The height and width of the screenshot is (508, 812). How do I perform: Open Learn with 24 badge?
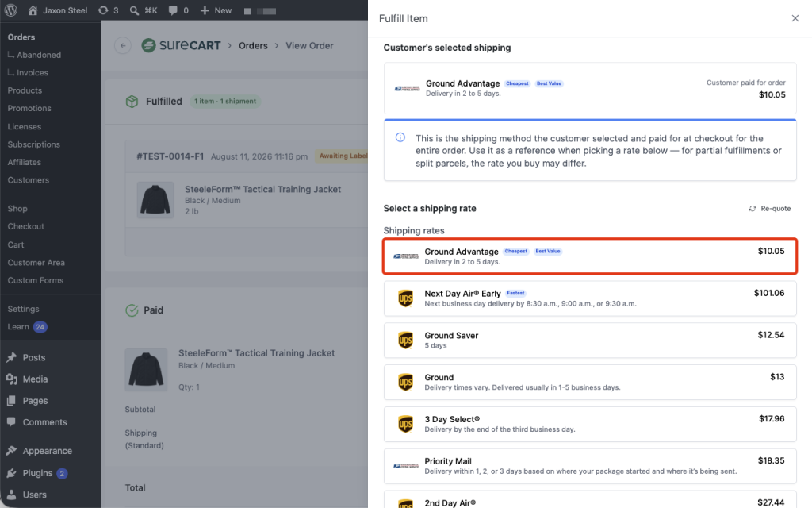(28, 327)
